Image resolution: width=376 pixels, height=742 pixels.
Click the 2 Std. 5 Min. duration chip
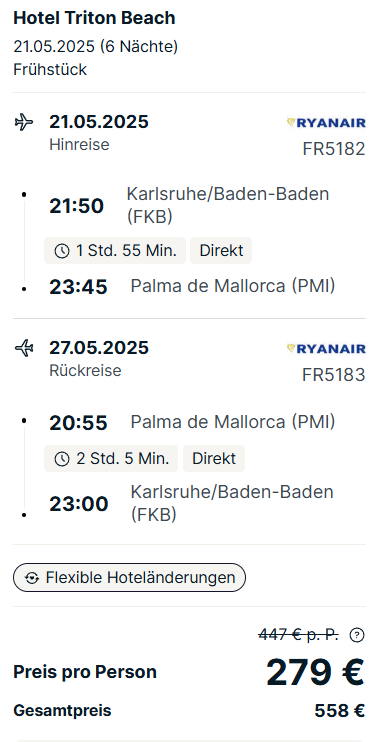point(111,459)
